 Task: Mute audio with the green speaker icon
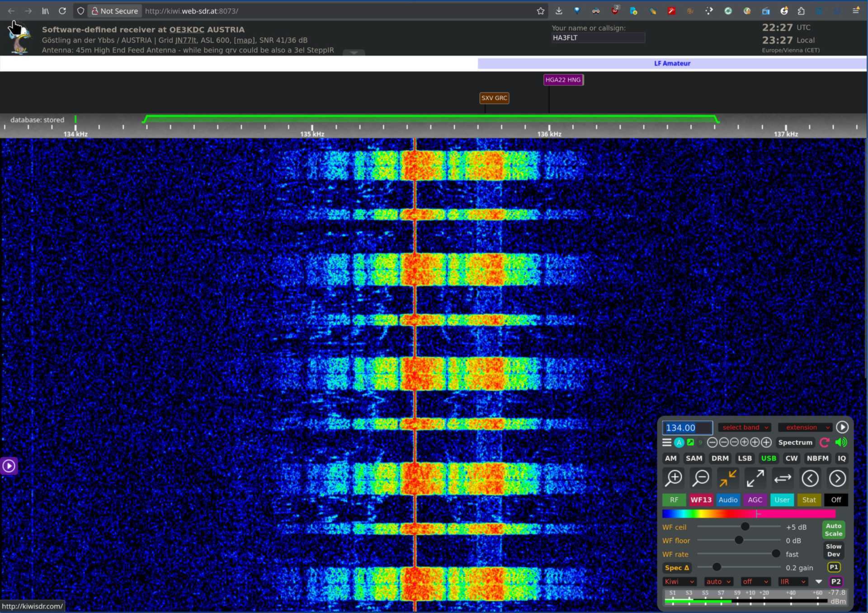tap(841, 442)
